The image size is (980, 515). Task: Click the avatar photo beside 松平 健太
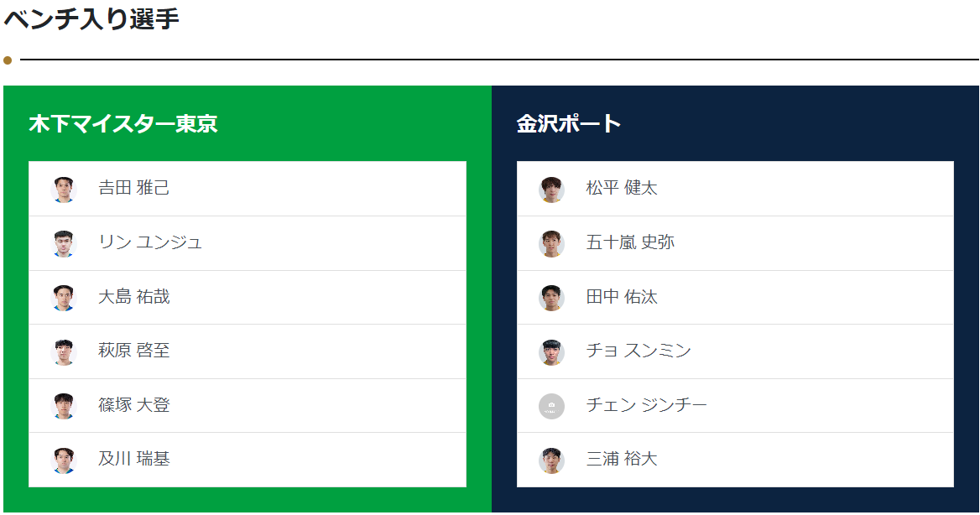pos(551,190)
